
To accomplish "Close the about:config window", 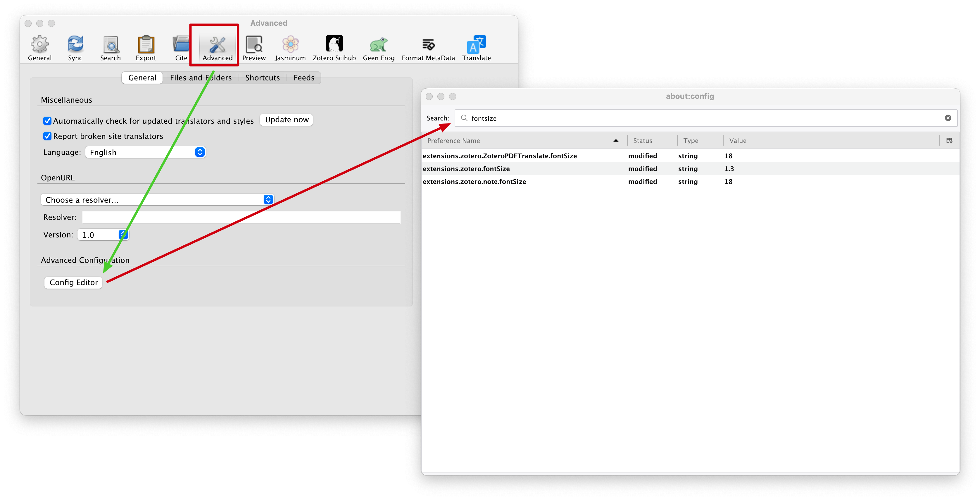I will [x=429, y=97].
